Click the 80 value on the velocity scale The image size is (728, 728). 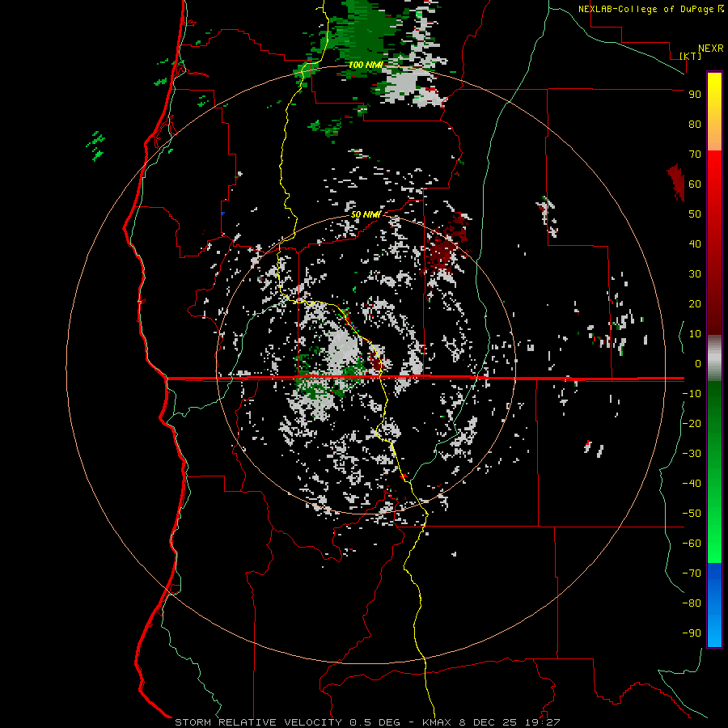(x=695, y=125)
